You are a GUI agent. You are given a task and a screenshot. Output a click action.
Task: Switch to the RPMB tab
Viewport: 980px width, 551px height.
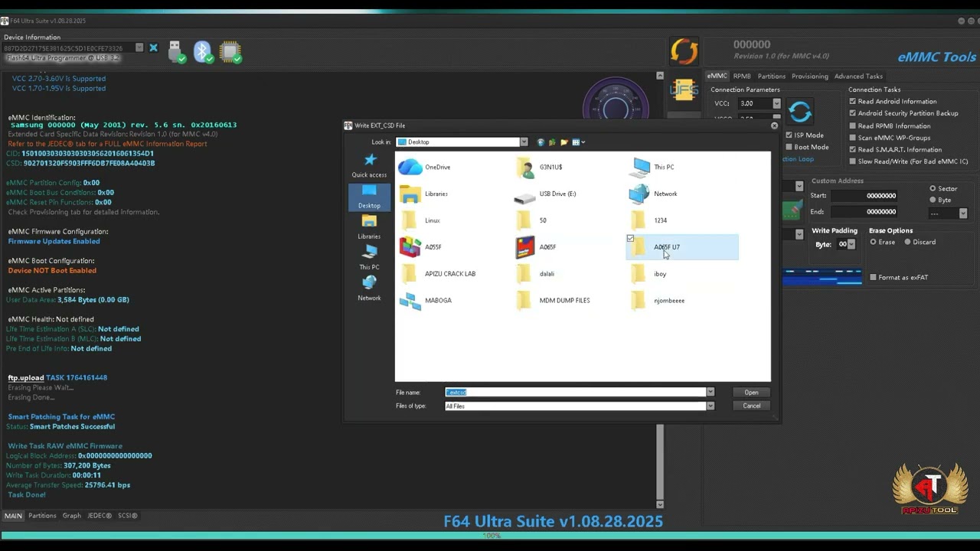(x=741, y=76)
